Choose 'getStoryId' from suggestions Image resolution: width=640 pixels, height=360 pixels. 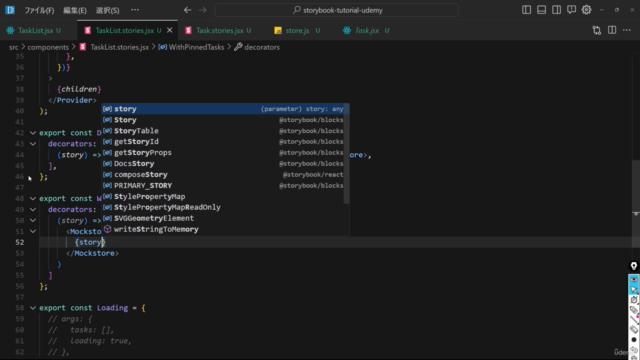tap(223, 142)
